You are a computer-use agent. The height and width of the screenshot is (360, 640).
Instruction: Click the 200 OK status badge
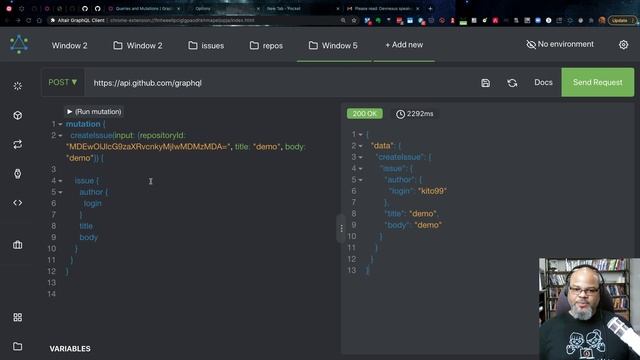(x=364, y=113)
